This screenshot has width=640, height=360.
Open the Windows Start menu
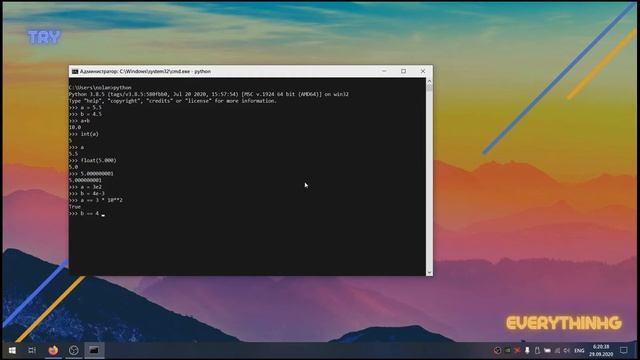coord(12,350)
